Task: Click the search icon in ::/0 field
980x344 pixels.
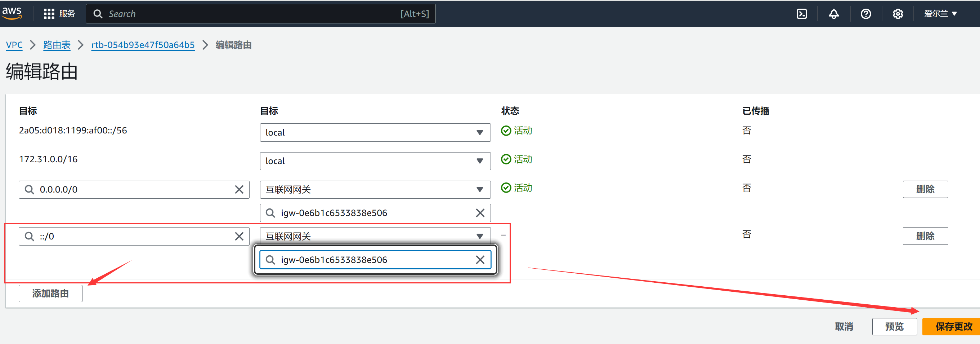Action: pos(29,236)
